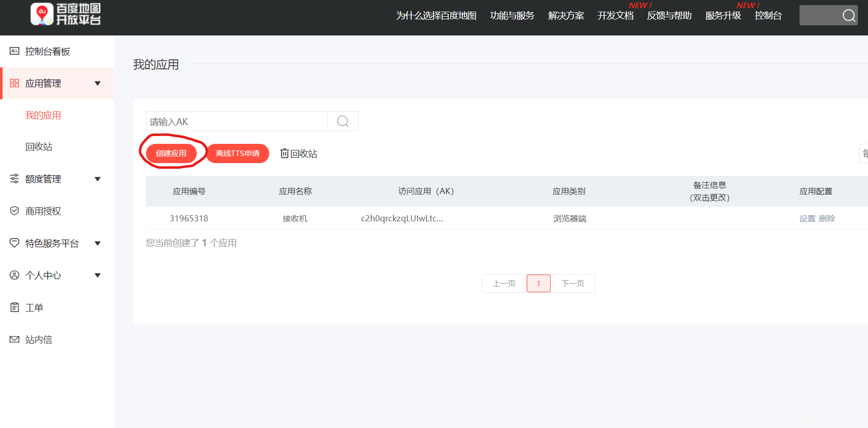Click 设置 for app 31965318
The height and width of the screenshot is (428, 868).
[x=807, y=218]
